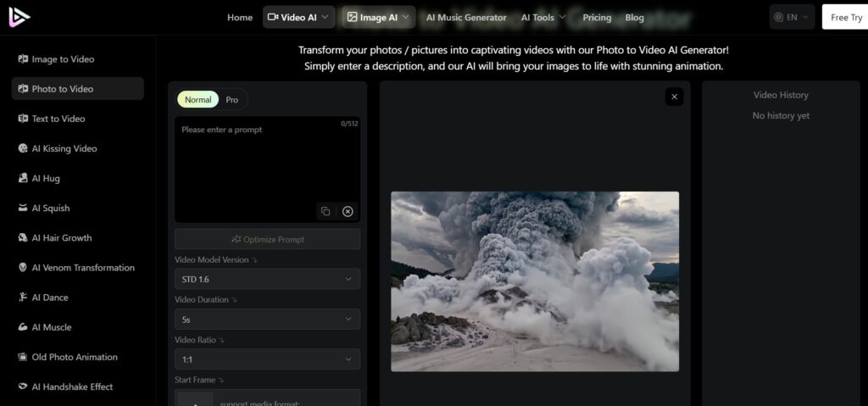Select Photo to Video in sidebar
Screen dimensions: 868x406
(x=77, y=89)
